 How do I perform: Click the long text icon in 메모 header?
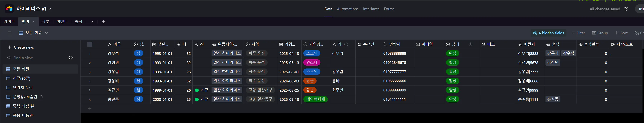pos(484,44)
